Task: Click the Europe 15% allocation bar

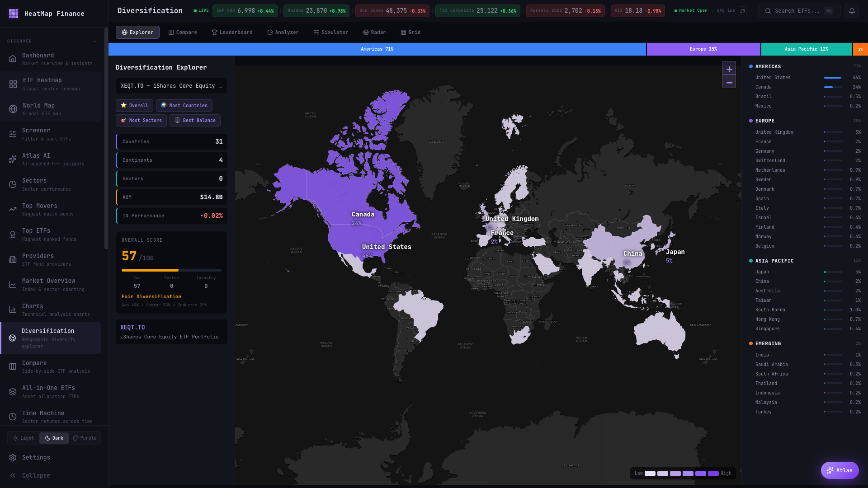Action: tap(703, 49)
